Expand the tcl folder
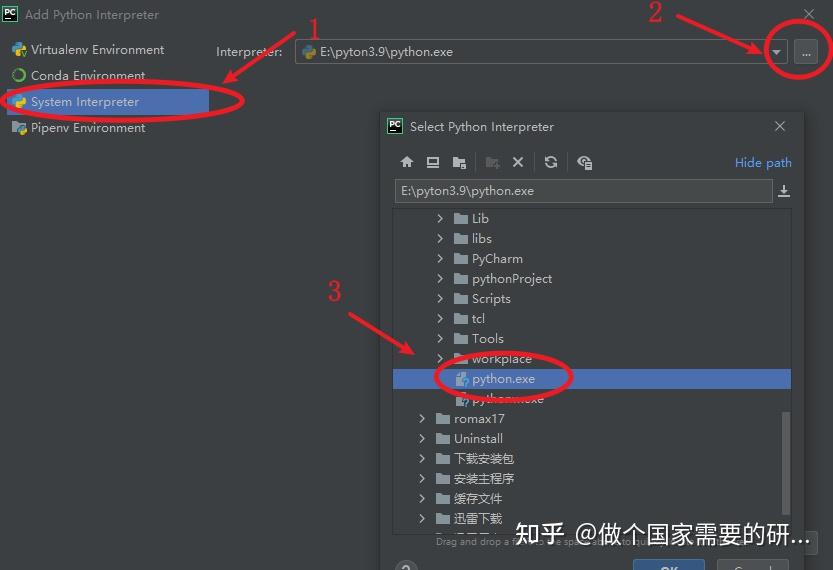 tap(439, 319)
